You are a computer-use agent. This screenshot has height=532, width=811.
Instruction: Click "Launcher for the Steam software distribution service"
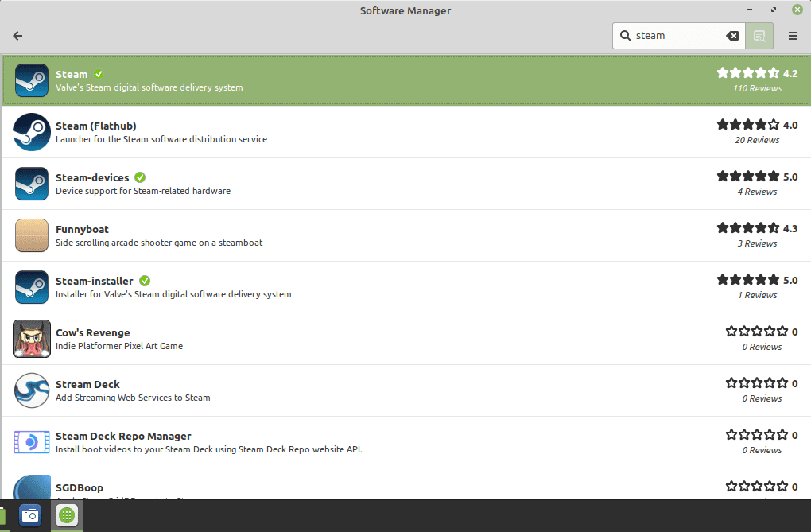pyautogui.click(x=161, y=140)
